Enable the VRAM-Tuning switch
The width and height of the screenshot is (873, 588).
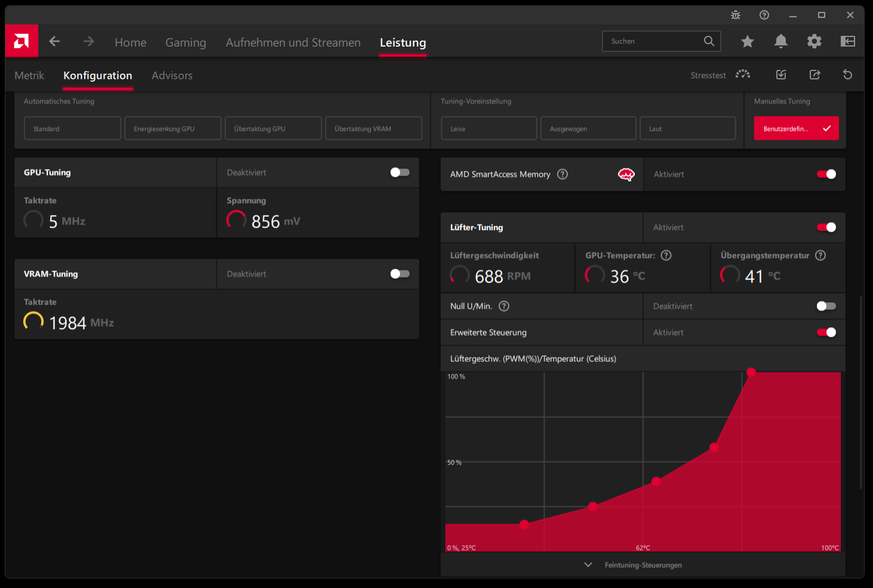[400, 274]
